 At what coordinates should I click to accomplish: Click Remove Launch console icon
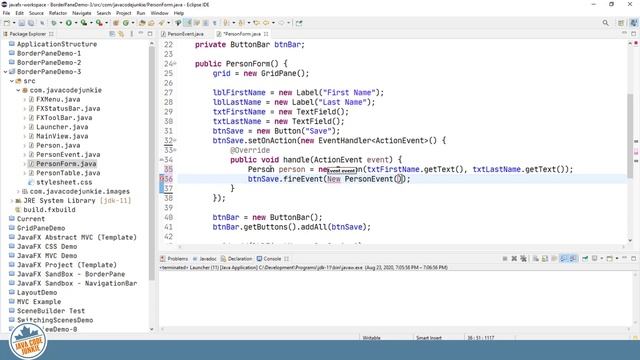click(514, 258)
